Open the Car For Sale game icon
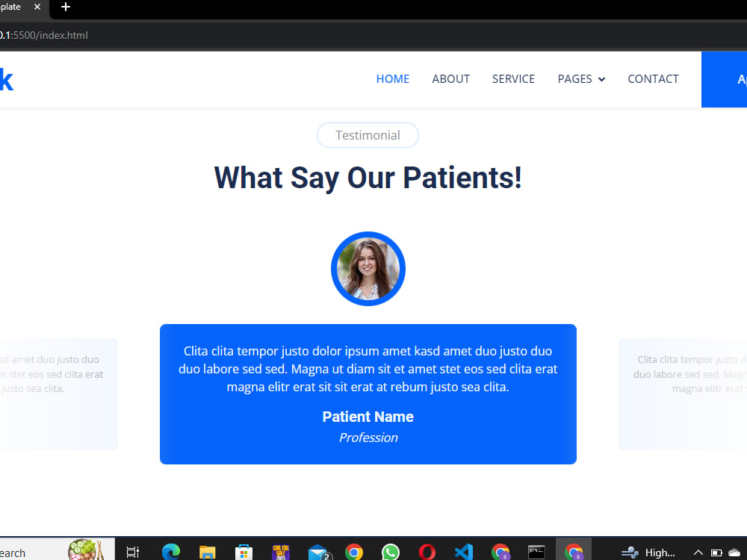This screenshot has width=747, height=560. pos(281,552)
